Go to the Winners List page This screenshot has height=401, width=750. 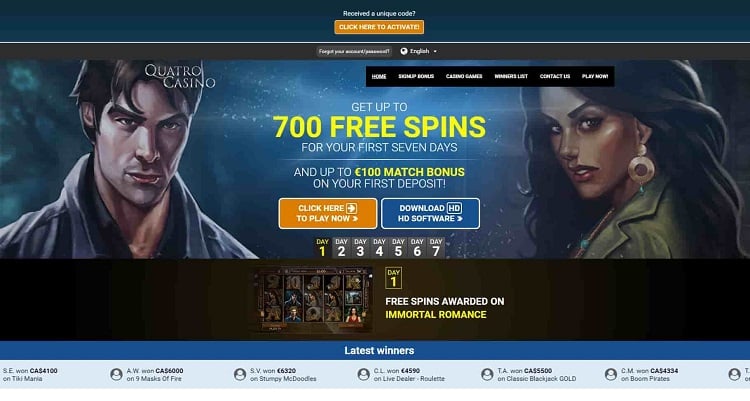(x=511, y=77)
